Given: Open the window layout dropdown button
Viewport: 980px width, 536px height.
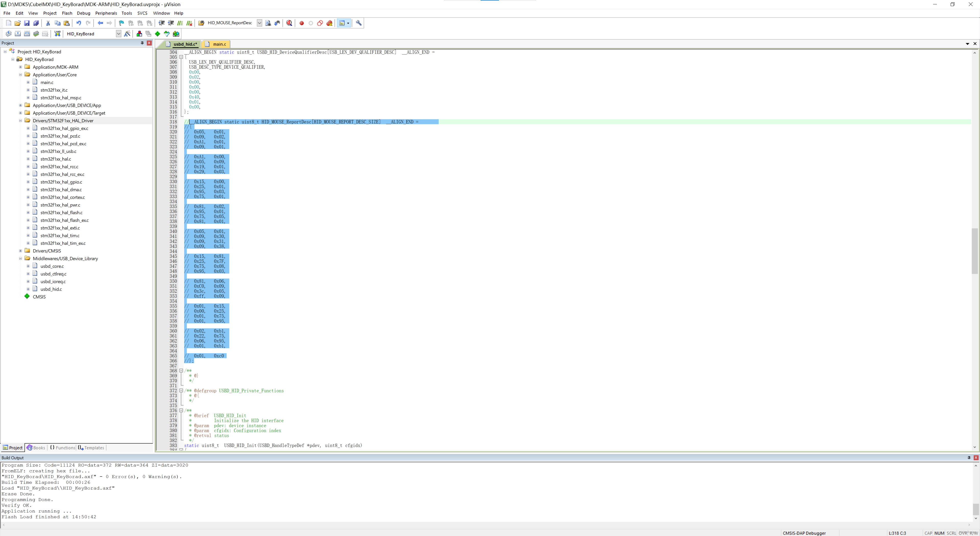Looking at the screenshot, I should coord(348,23).
